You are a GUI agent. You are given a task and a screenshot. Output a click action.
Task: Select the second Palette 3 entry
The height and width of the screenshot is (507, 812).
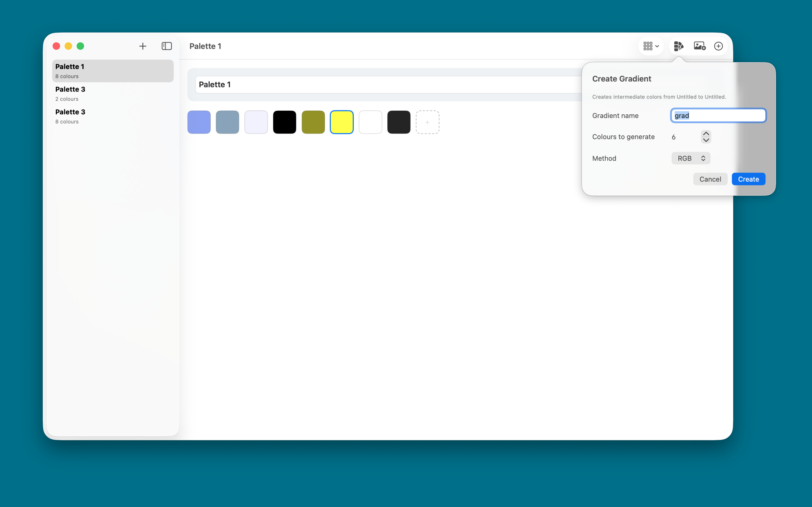[112, 116]
